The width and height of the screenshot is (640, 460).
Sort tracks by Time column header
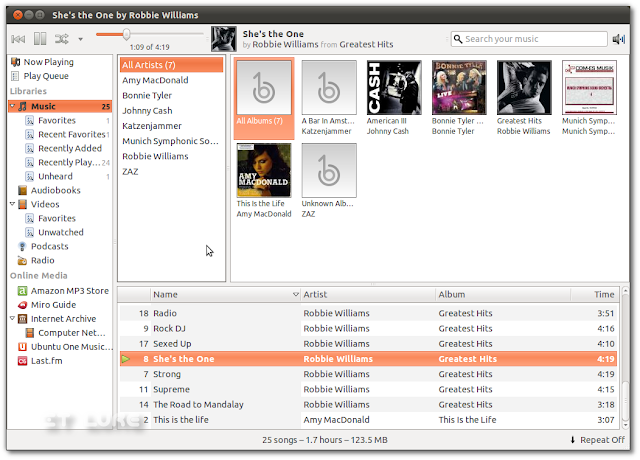[x=594, y=294]
